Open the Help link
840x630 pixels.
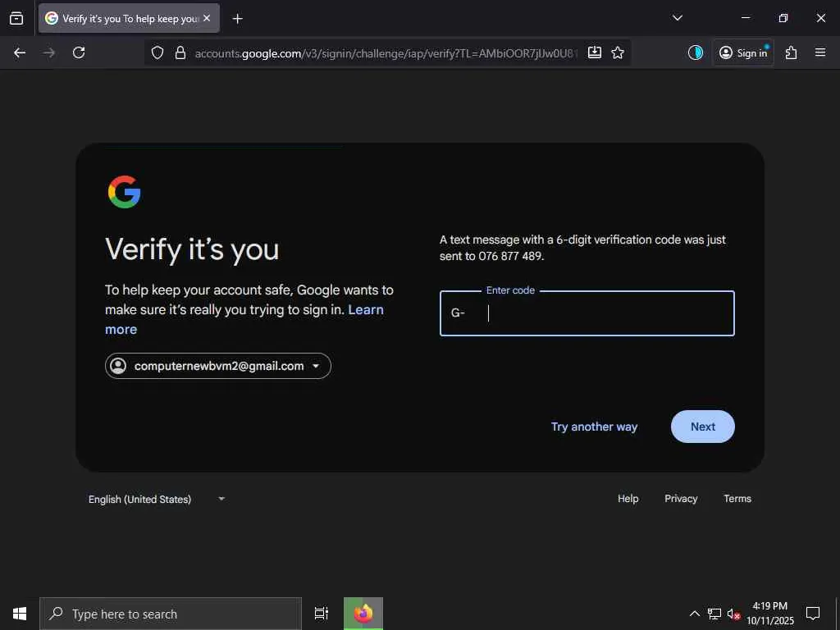(628, 499)
